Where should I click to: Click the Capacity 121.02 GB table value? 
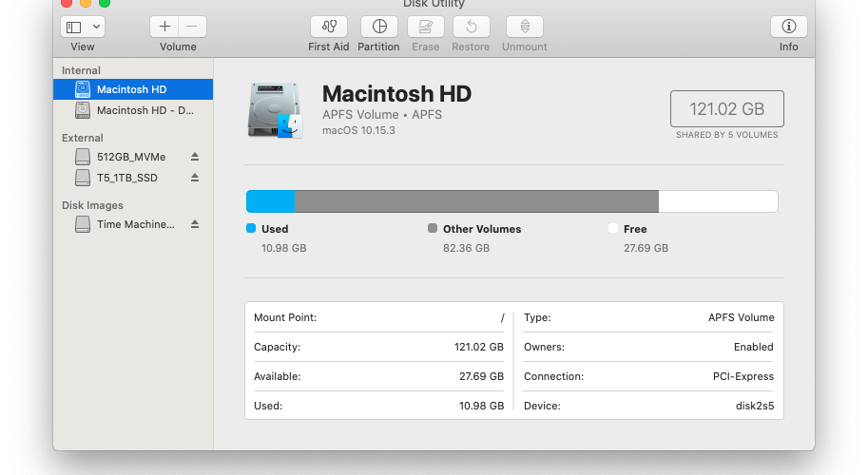(x=479, y=347)
